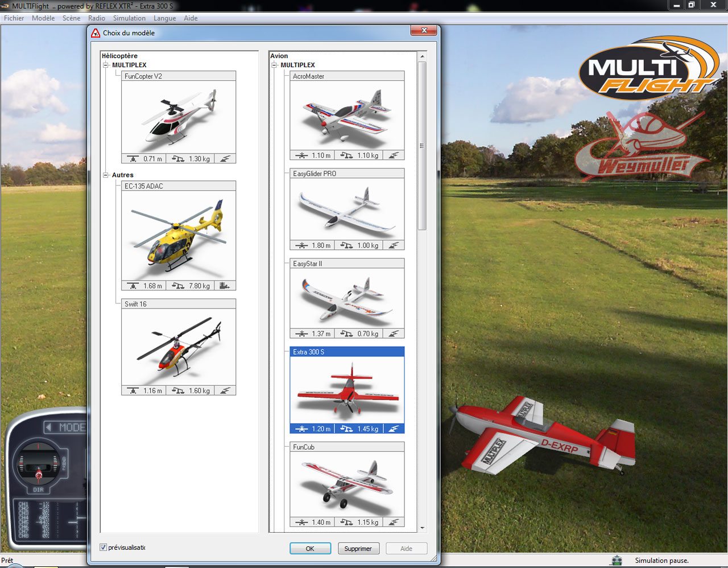Image resolution: width=728 pixels, height=568 pixels.
Task: Click the weight icon on Swift 16 card
Action: tap(178, 390)
